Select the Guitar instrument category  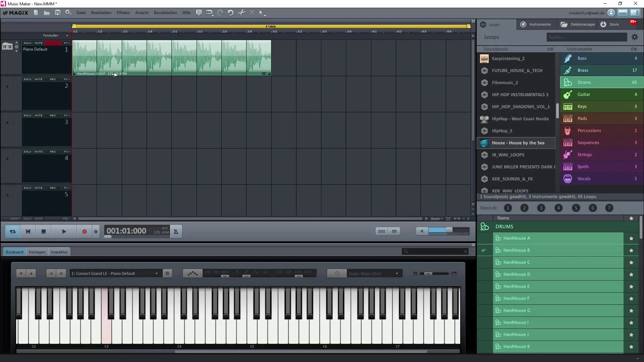tap(602, 94)
